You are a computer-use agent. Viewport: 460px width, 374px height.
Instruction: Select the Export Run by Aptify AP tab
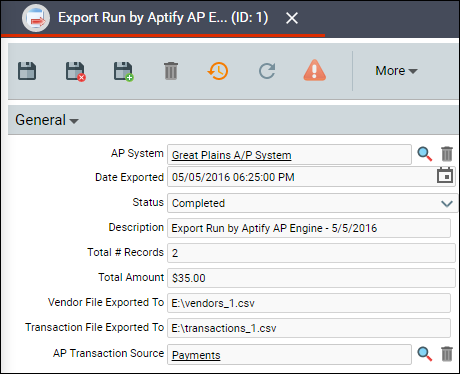pos(163,18)
